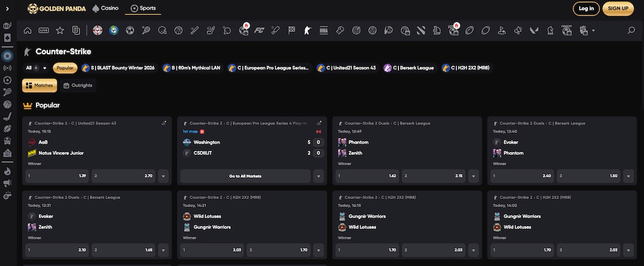
Task: Open Golden Panda logo home link
Action: coord(57,9)
